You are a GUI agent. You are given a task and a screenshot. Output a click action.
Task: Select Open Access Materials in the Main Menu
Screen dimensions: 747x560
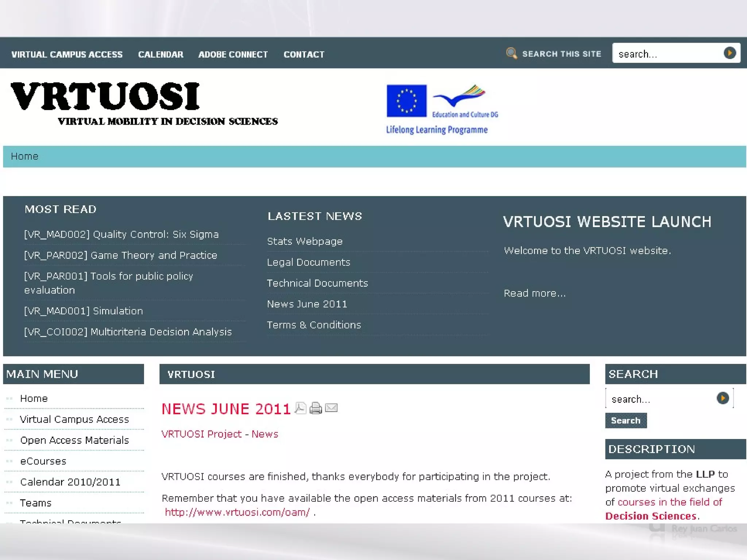pyautogui.click(x=74, y=440)
